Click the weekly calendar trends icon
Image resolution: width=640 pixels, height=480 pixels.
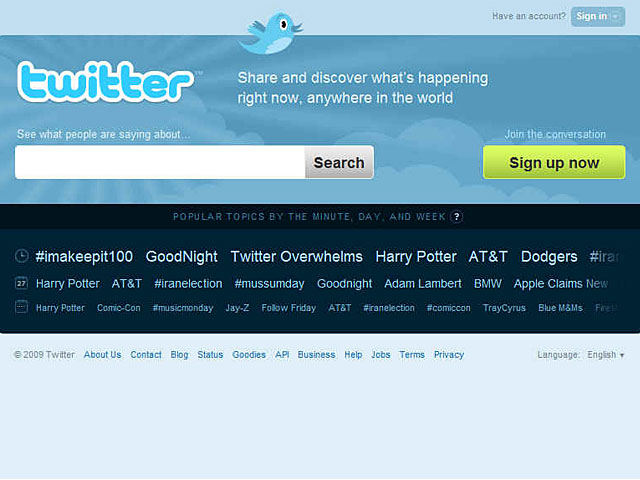(21, 307)
